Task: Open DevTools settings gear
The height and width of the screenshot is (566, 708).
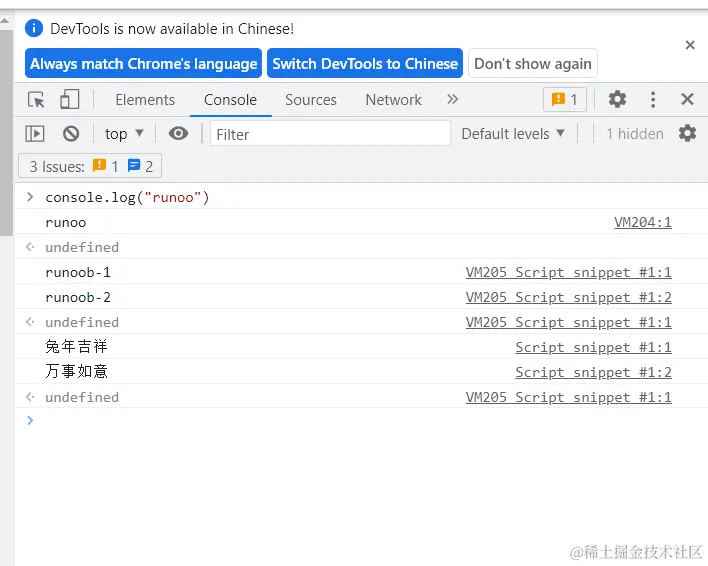Action: 617,99
